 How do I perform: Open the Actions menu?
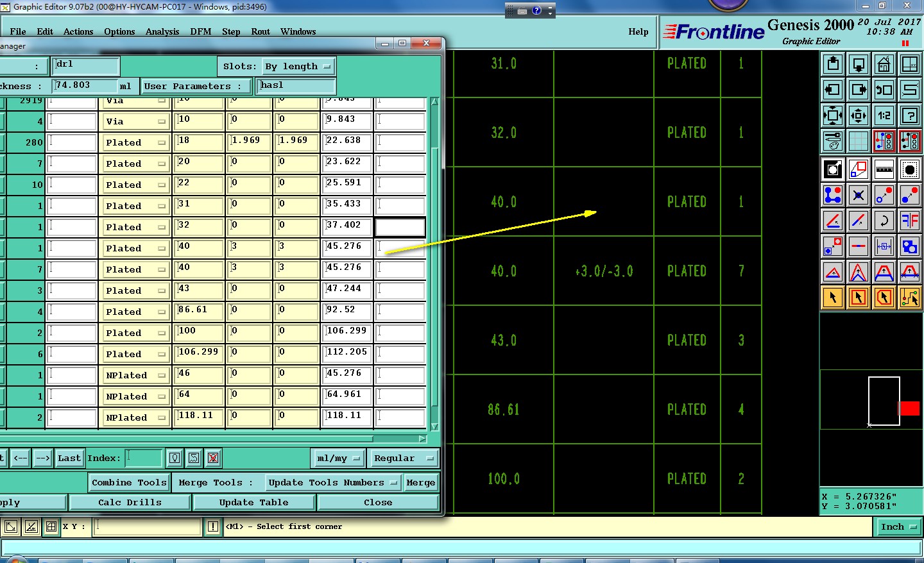[78, 31]
